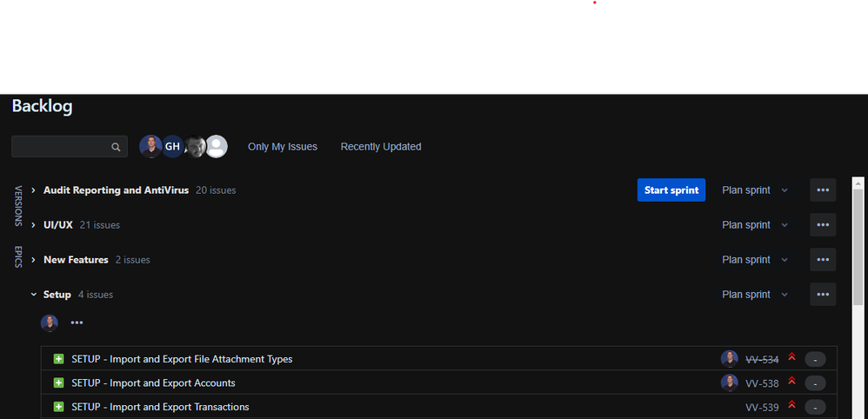Viewport: 868px width, 419px height.
Task: Open issue key VV-534
Action: [x=762, y=360]
